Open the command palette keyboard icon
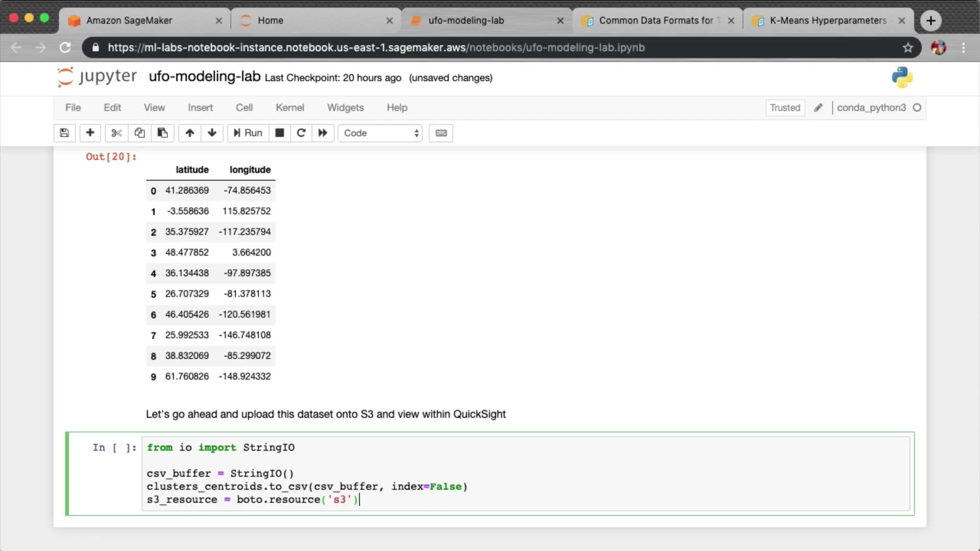Viewport: 980px width, 551px height. 441,133
